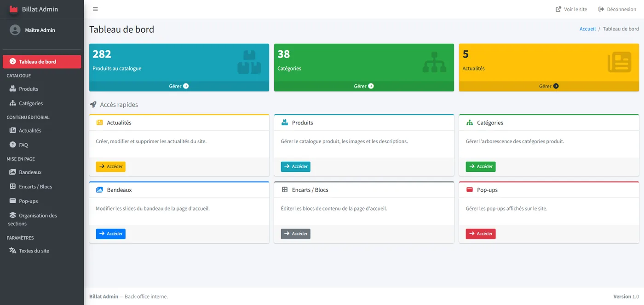Click the Voir le site link
Viewport: 644px width, 305px height.
click(x=571, y=9)
